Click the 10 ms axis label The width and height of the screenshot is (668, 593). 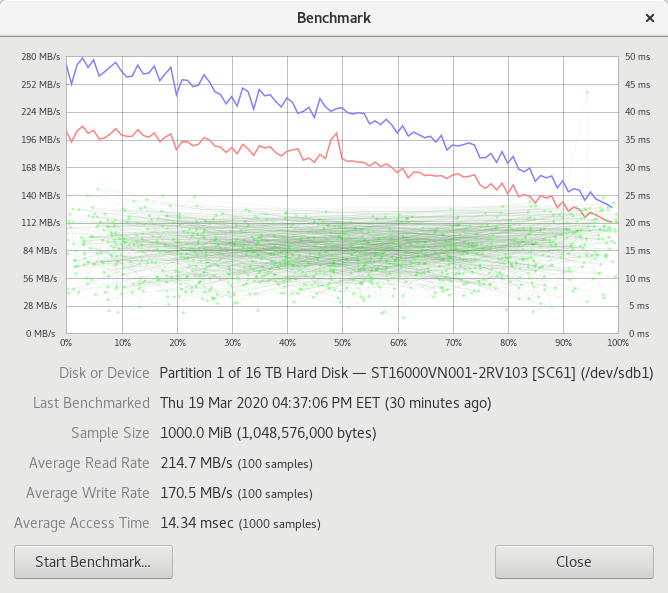637,279
